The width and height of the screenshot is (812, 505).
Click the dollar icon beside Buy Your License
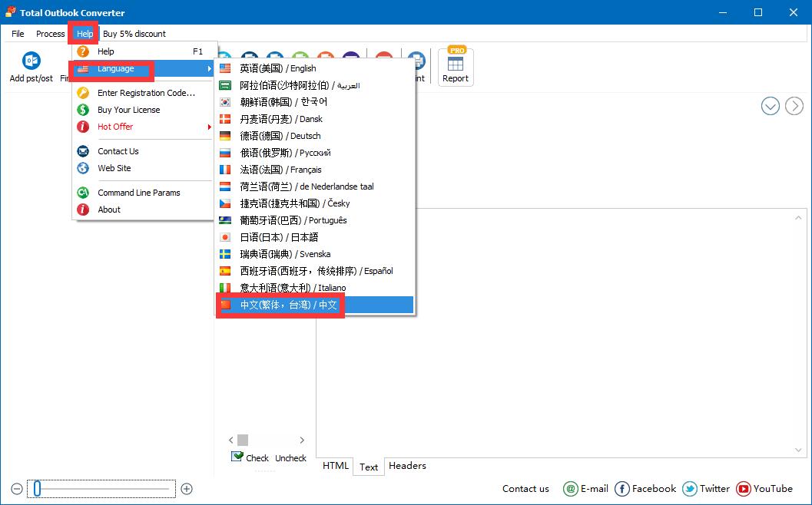click(x=83, y=110)
